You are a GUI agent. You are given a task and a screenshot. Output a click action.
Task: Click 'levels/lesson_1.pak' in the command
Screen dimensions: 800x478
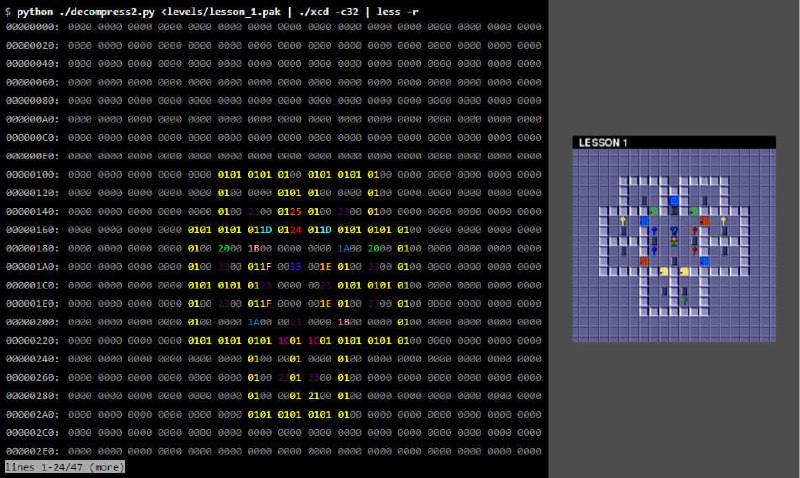tap(223, 12)
